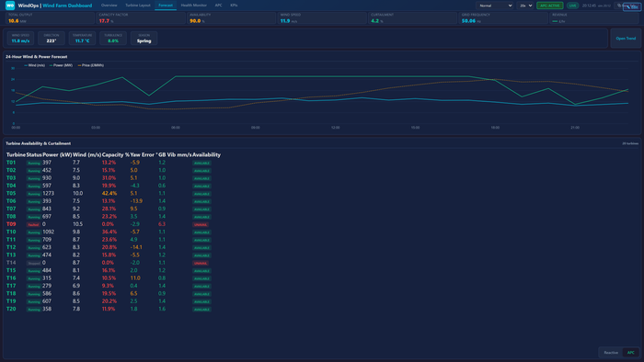Image resolution: width=644 pixels, height=362 pixels.
Task: Switch control mode to Reactive
Action: pyautogui.click(x=611, y=353)
